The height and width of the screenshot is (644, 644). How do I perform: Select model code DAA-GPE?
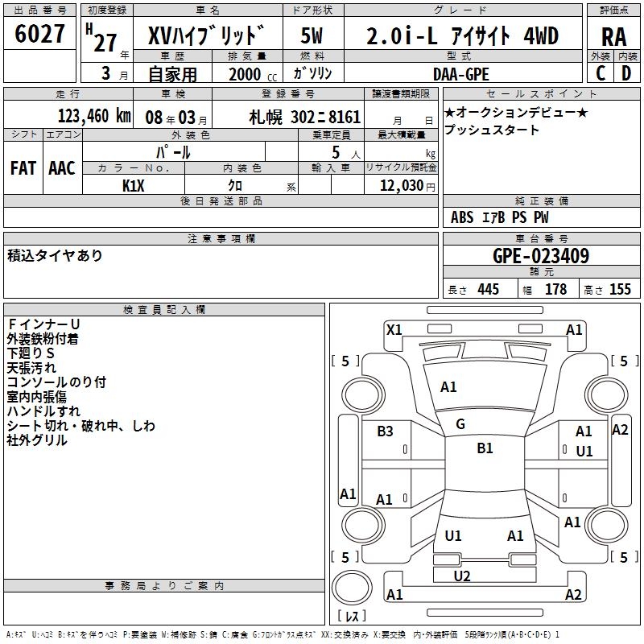[461, 74]
